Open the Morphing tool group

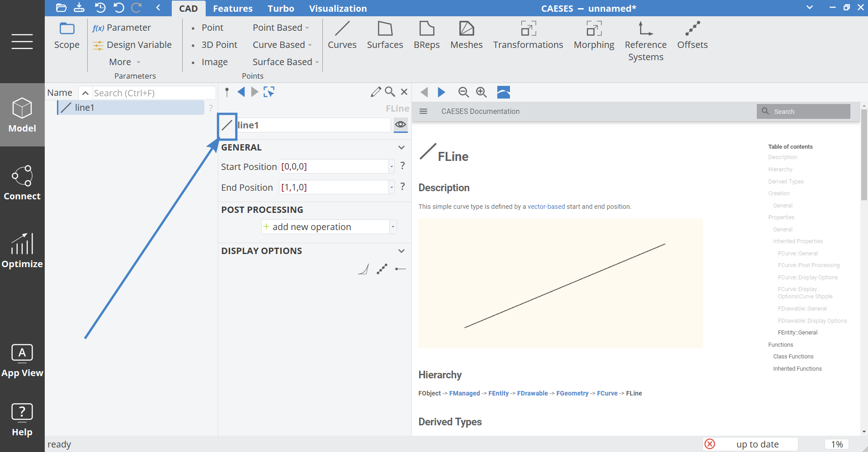(594, 35)
